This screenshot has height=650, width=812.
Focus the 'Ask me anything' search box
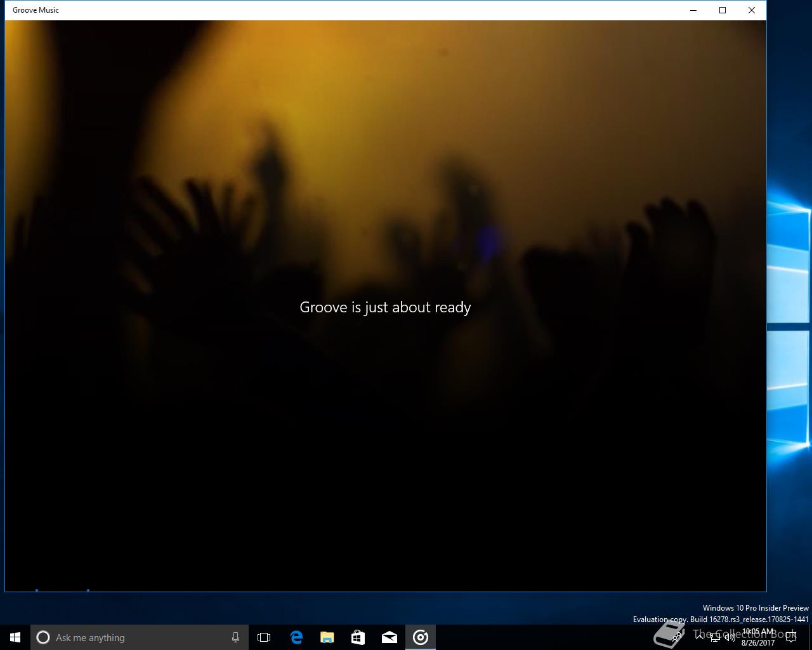tap(140, 637)
